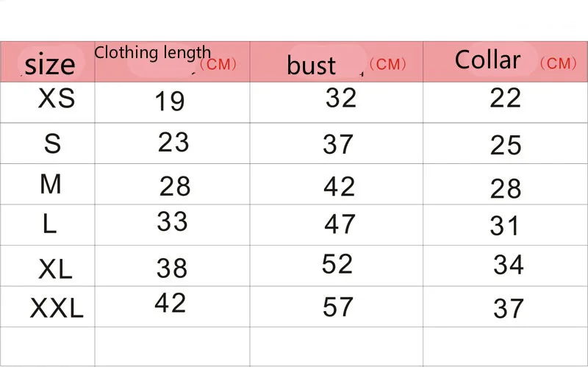
Task: Click the 'Clothing length' header cell
Action: click(x=153, y=53)
